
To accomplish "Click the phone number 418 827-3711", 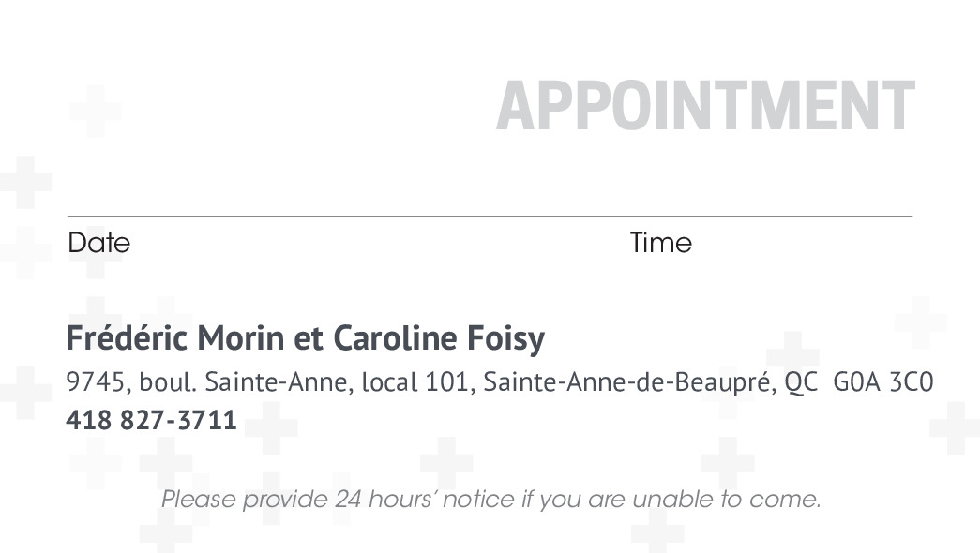I will coord(151,420).
